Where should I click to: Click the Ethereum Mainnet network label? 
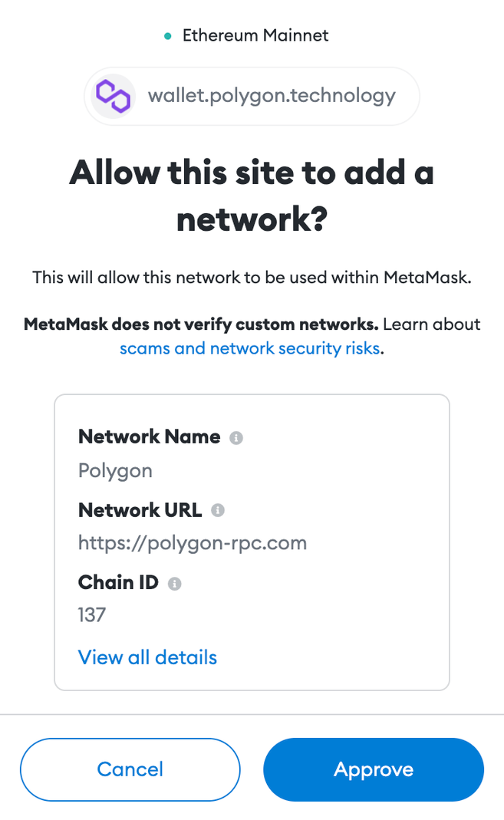pos(255,35)
